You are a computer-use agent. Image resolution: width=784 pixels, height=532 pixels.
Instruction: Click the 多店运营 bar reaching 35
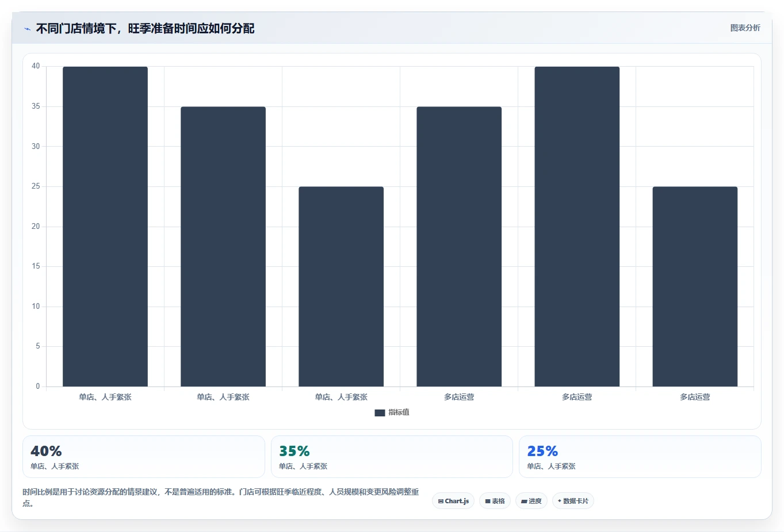[x=459, y=247]
